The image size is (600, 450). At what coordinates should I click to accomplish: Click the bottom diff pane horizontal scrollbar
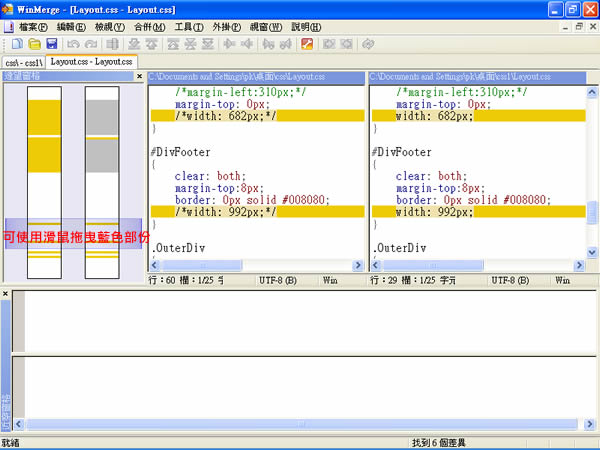click(300, 424)
